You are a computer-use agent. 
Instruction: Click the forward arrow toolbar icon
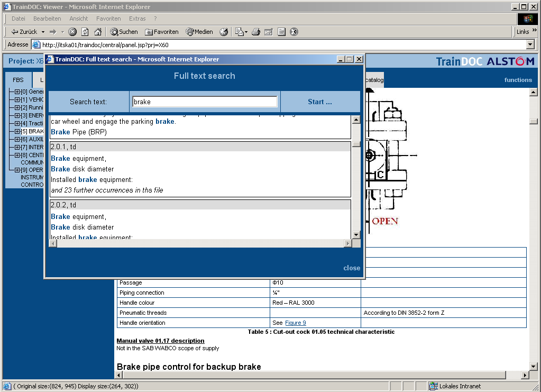coord(53,32)
